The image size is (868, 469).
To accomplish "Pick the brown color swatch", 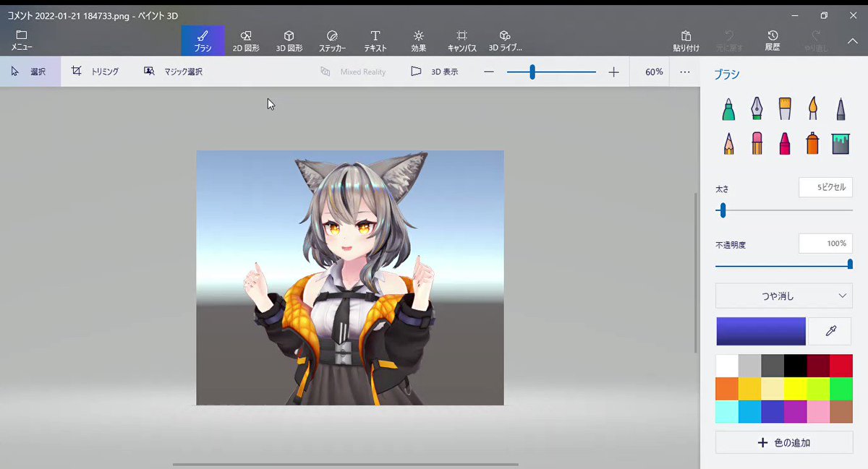I will pos(841,412).
